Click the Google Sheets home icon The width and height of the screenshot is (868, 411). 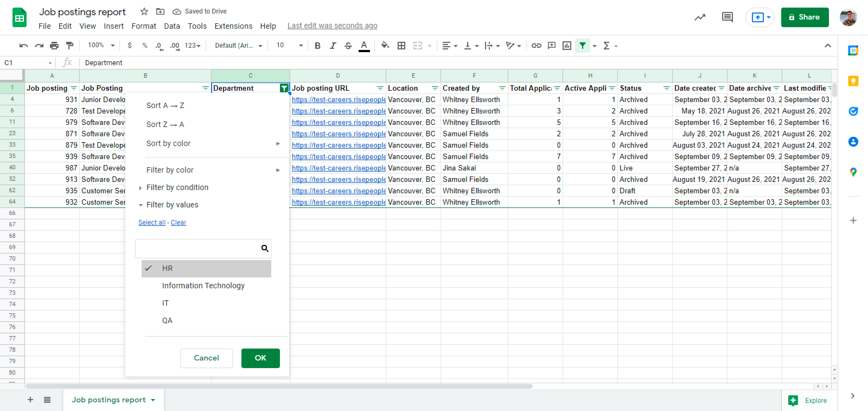[20, 18]
